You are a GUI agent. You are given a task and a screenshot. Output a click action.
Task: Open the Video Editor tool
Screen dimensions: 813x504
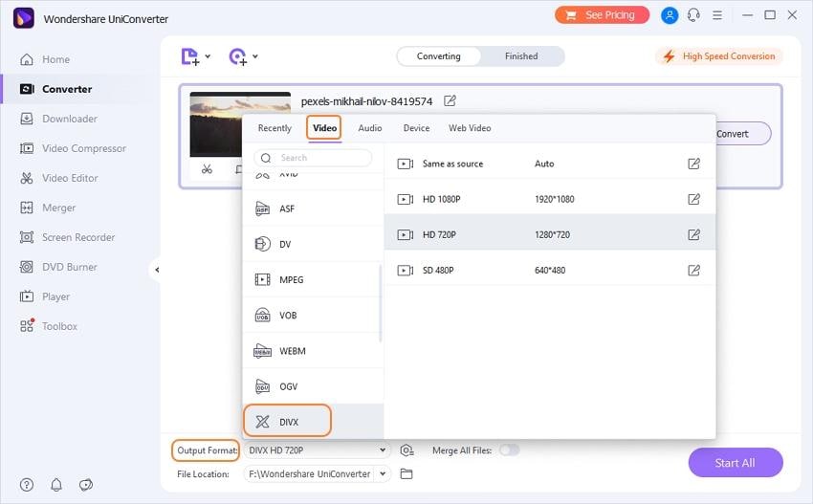[x=58, y=178]
